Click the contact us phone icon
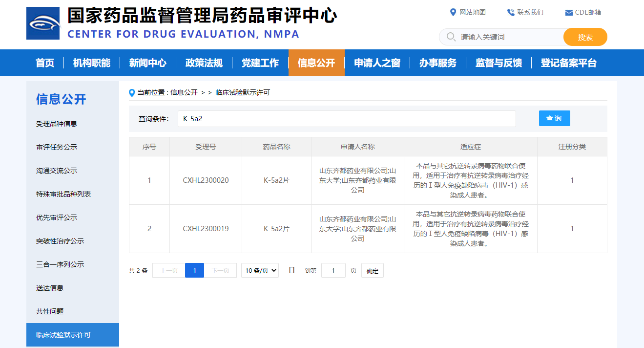The height and width of the screenshot is (348, 644). click(511, 12)
